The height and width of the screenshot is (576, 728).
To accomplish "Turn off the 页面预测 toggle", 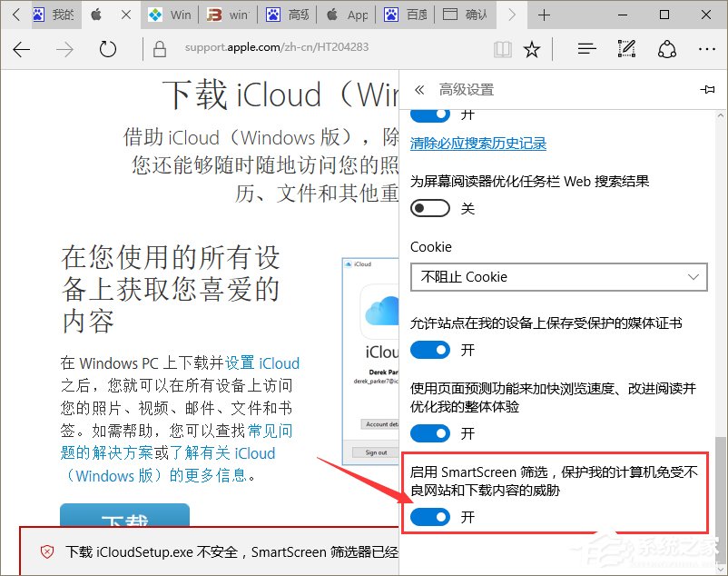I will point(429,433).
